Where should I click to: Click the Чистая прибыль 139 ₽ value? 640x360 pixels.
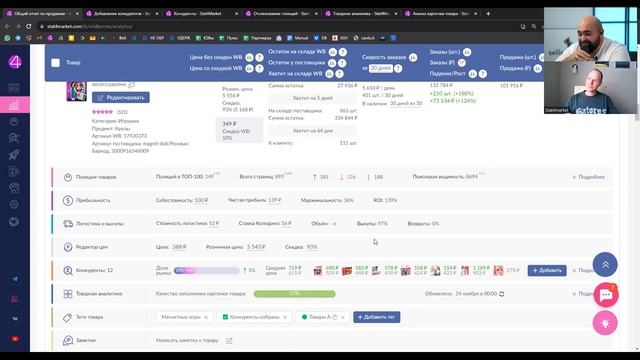point(275,200)
